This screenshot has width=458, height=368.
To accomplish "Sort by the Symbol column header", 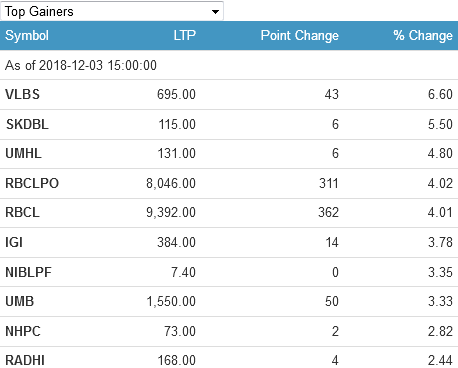I will pyautogui.click(x=27, y=35).
